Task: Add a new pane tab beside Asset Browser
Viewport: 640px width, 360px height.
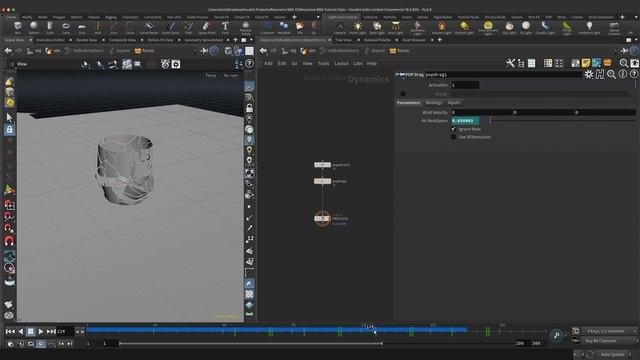Action: (440, 40)
